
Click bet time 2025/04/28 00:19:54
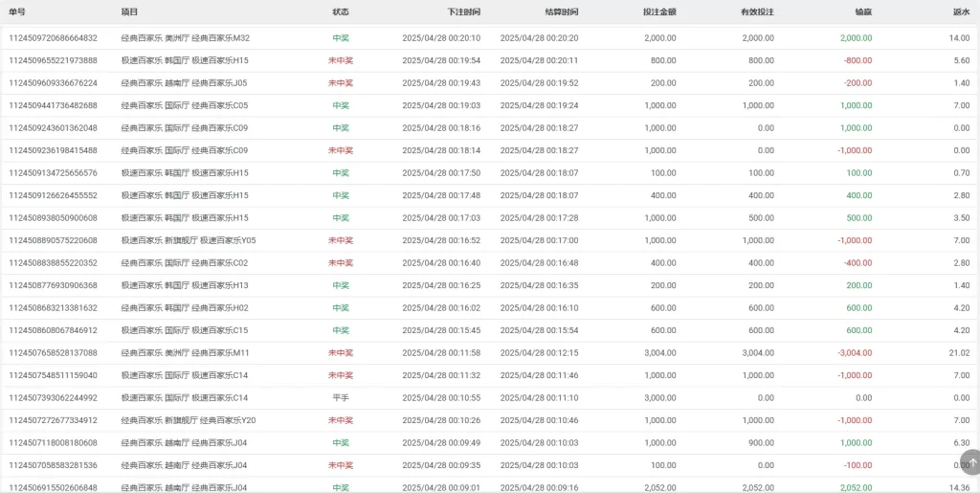coord(441,60)
